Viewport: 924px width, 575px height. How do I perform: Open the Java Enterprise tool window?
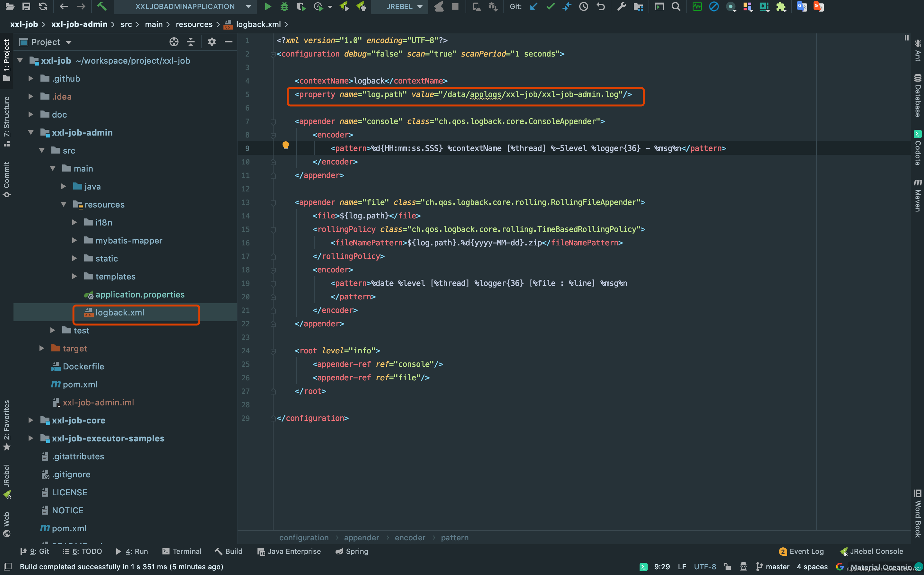289,552
